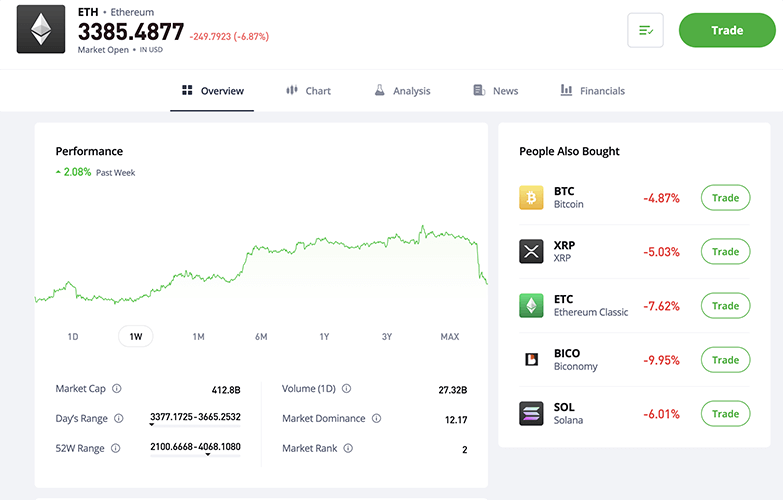The image size is (783, 500).
Task: Switch to the Analysis tab
Action: [402, 91]
